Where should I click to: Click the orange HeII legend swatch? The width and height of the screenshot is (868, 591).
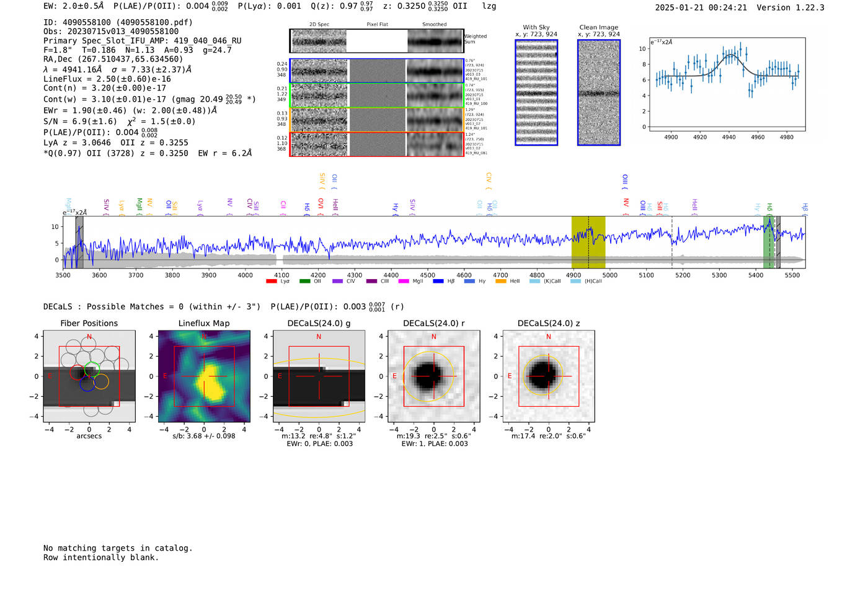[501, 281]
